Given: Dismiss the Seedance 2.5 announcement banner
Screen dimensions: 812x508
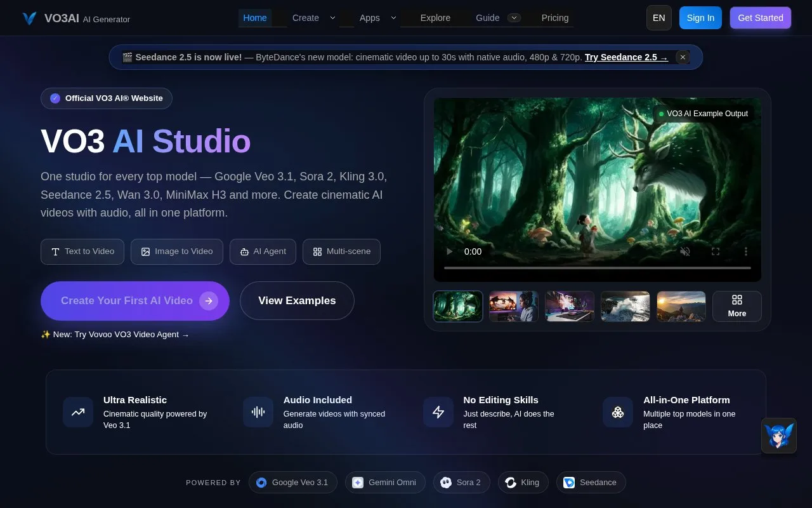Looking at the screenshot, I should pos(683,57).
